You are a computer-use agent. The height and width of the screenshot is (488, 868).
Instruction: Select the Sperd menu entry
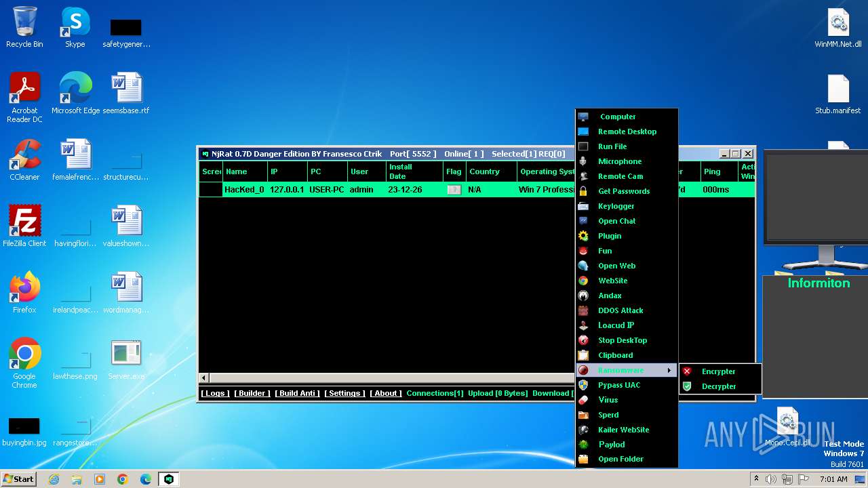coord(627,415)
